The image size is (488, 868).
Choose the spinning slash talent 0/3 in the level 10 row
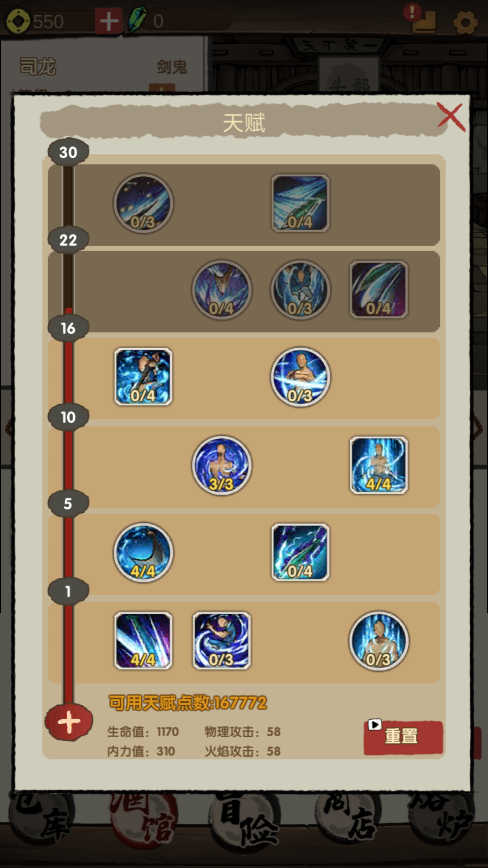[300, 377]
